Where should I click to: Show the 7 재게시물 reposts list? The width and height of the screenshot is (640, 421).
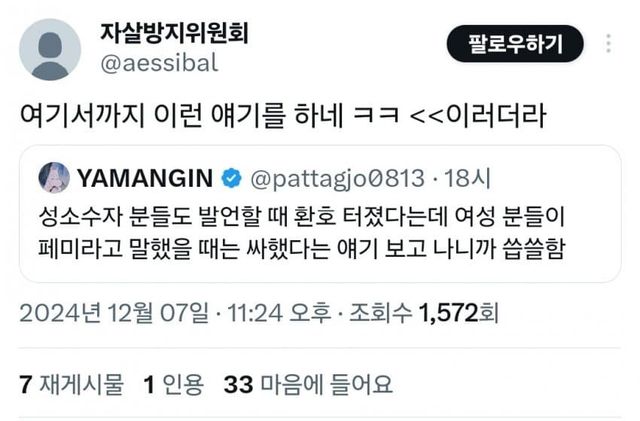click(71, 384)
